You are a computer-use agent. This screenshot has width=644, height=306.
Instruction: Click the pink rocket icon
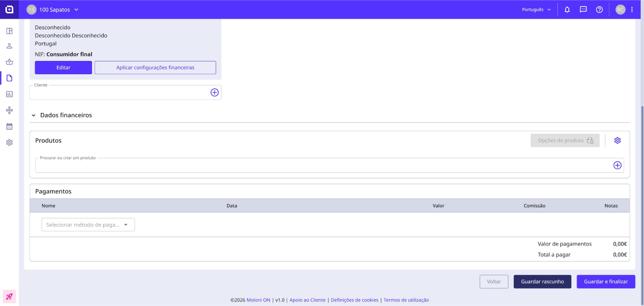point(9,297)
